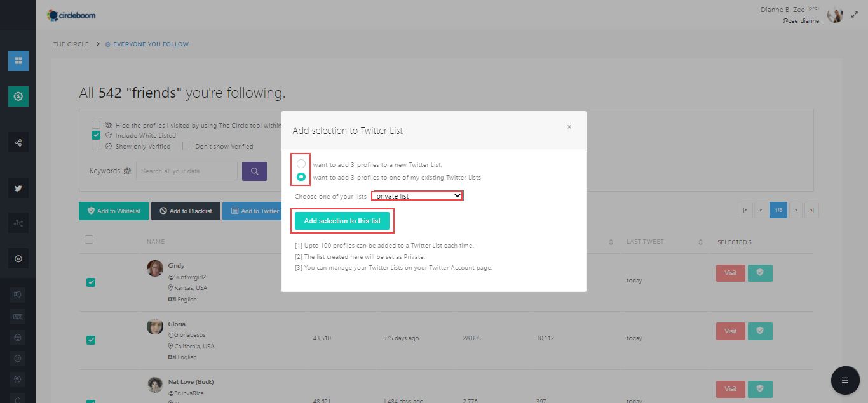The image size is (868, 403).
Task: Click Add selection to this list button
Action: pyautogui.click(x=342, y=221)
